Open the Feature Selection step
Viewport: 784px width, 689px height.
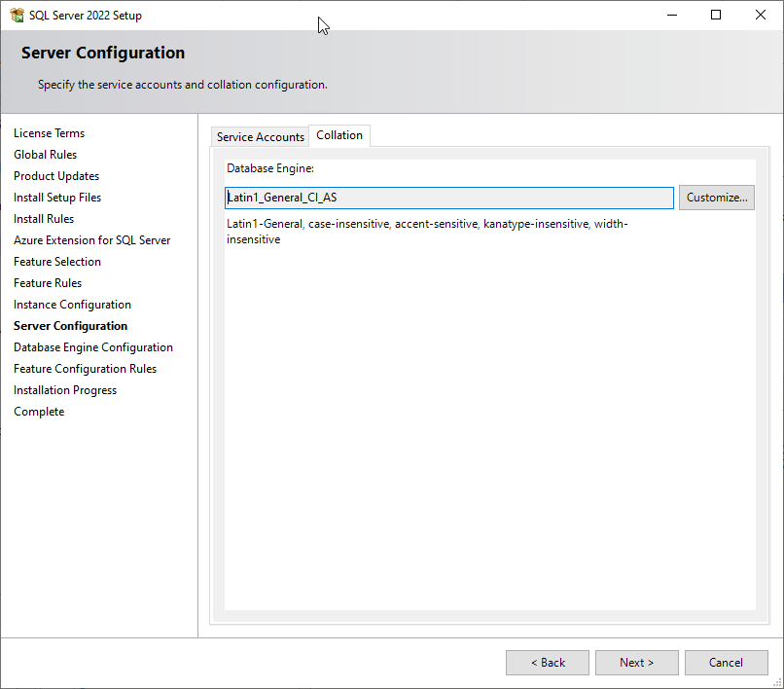(57, 262)
